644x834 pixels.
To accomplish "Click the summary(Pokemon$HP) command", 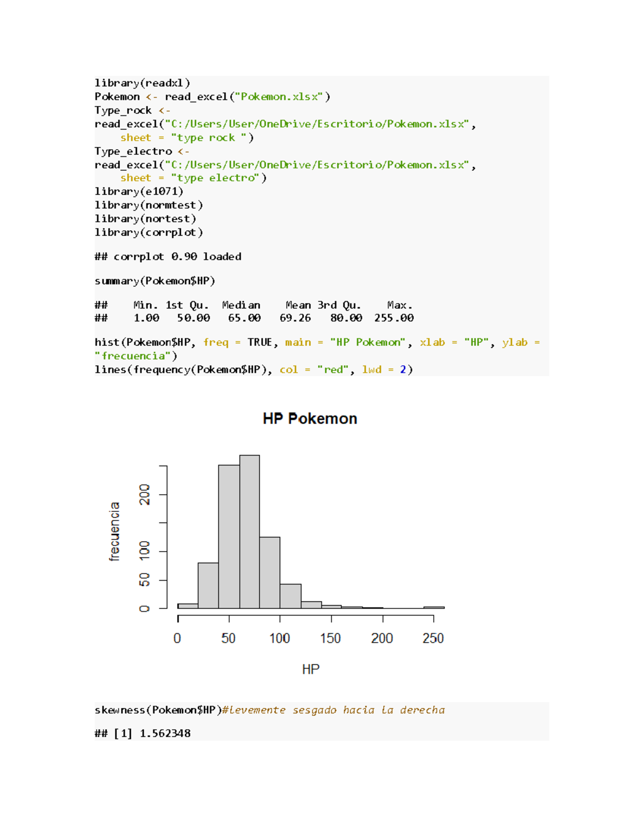I will click(155, 280).
